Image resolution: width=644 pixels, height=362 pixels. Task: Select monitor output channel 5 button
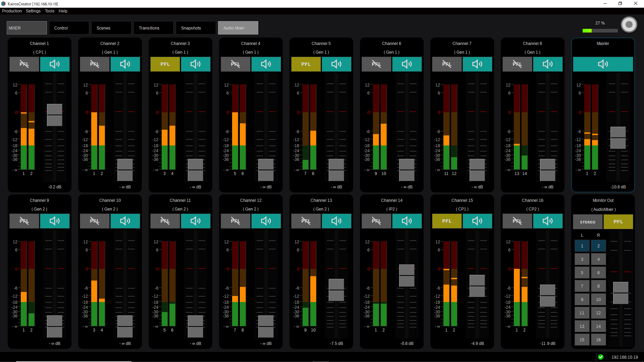(x=582, y=273)
